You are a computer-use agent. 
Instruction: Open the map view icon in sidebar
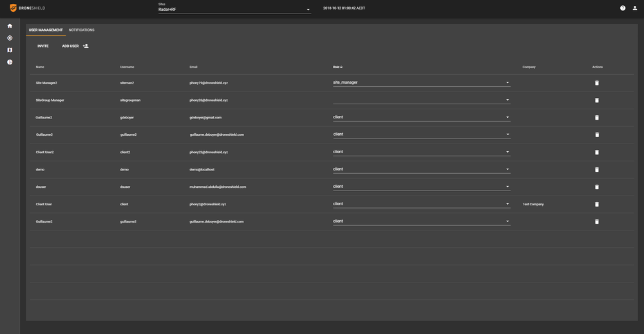(10, 50)
